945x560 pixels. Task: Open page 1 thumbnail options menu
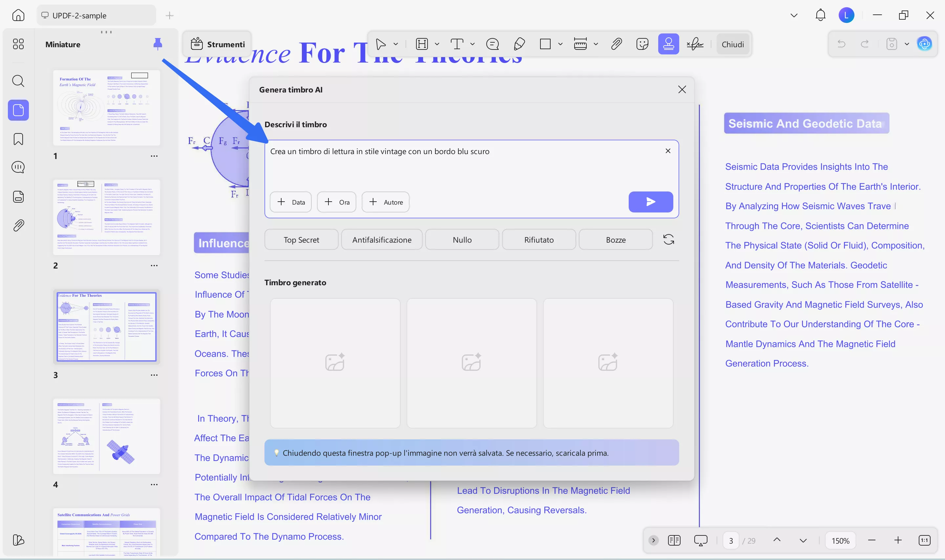pos(154,156)
